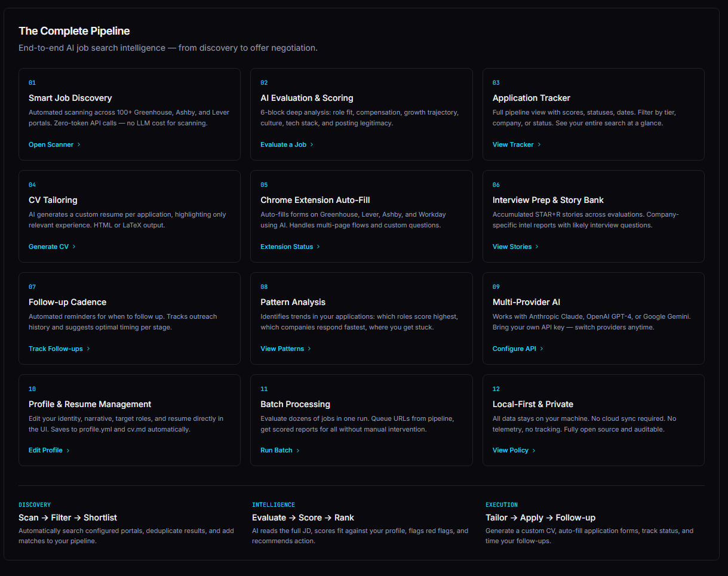Screen dimensions: 728x576
Task: Click the arrow icon beside Track Follow-ups
Action: pos(88,349)
